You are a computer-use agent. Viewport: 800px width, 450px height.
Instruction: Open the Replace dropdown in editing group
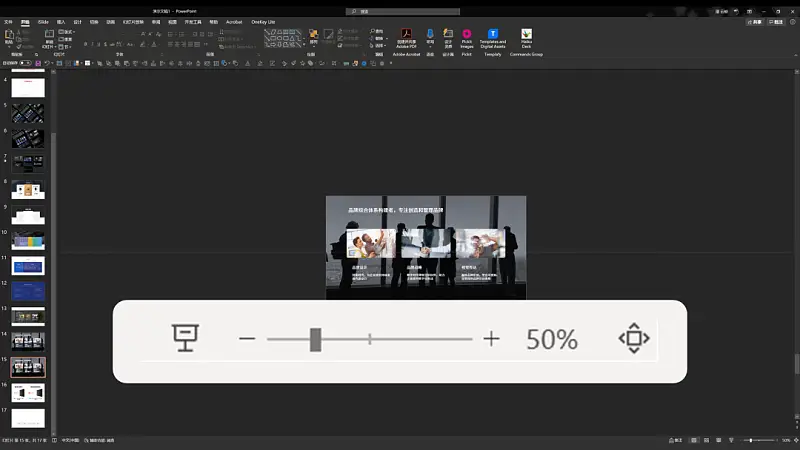pyautogui.click(x=379, y=38)
